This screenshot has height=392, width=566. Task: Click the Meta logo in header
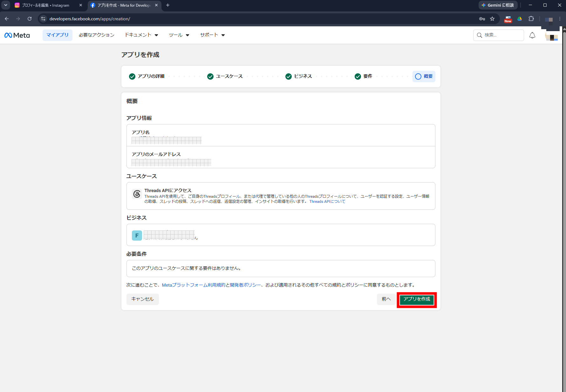[17, 35]
